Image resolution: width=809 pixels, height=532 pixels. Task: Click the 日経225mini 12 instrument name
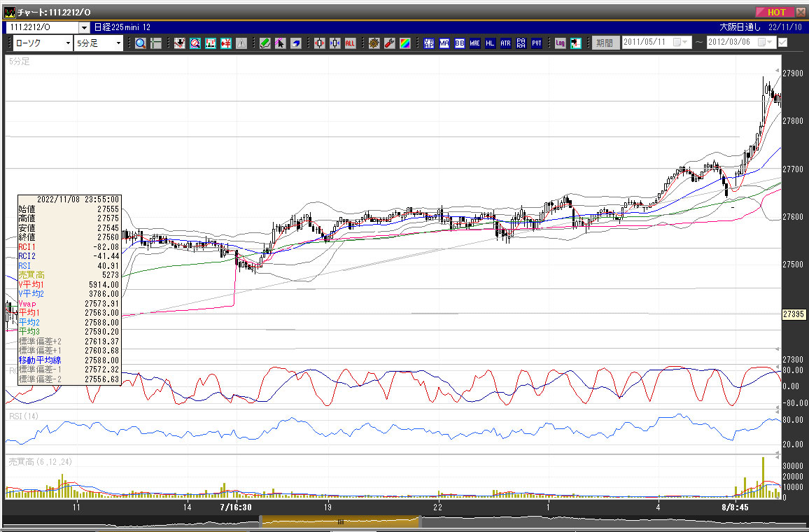122,27
